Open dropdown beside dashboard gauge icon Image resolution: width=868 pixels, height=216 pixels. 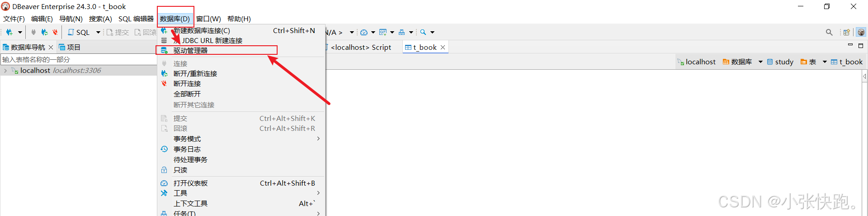[x=373, y=32]
